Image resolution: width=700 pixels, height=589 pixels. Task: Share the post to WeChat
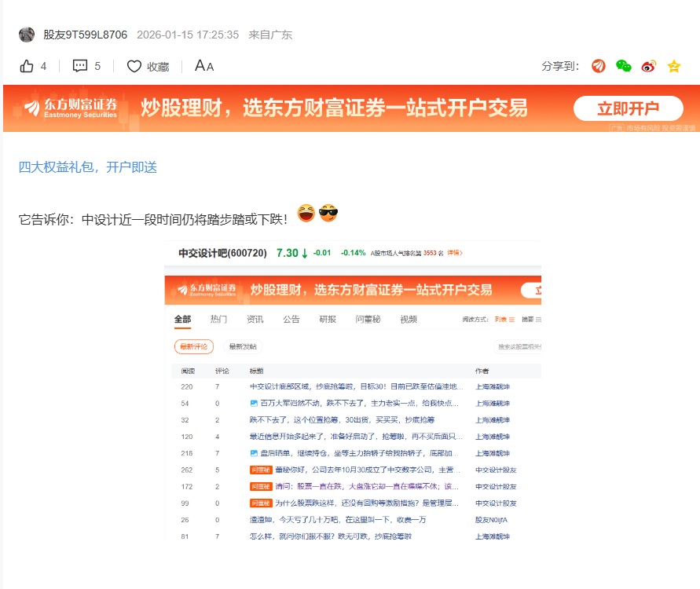pyautogui.click(x=623, y=66)
